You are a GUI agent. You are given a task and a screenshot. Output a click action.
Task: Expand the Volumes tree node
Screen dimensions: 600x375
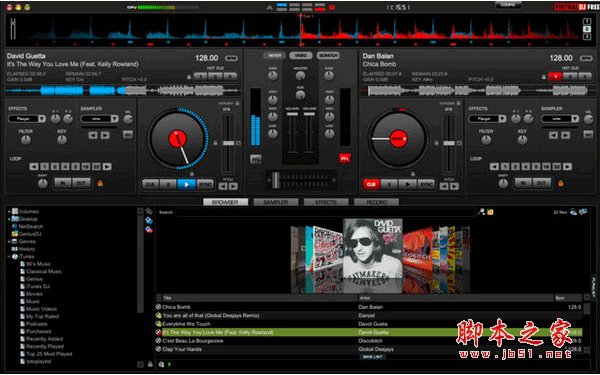pos(9,211)
